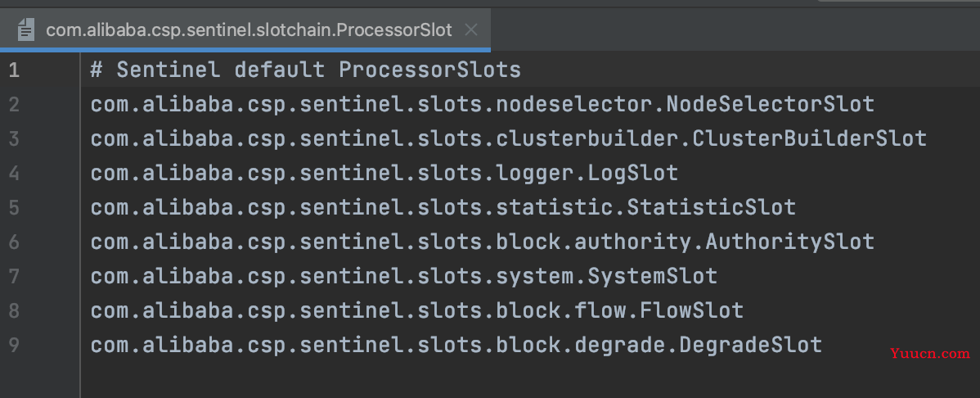Click line number 8 in the gutter
The image size is (980, 398).
click(x=14, y=310)
